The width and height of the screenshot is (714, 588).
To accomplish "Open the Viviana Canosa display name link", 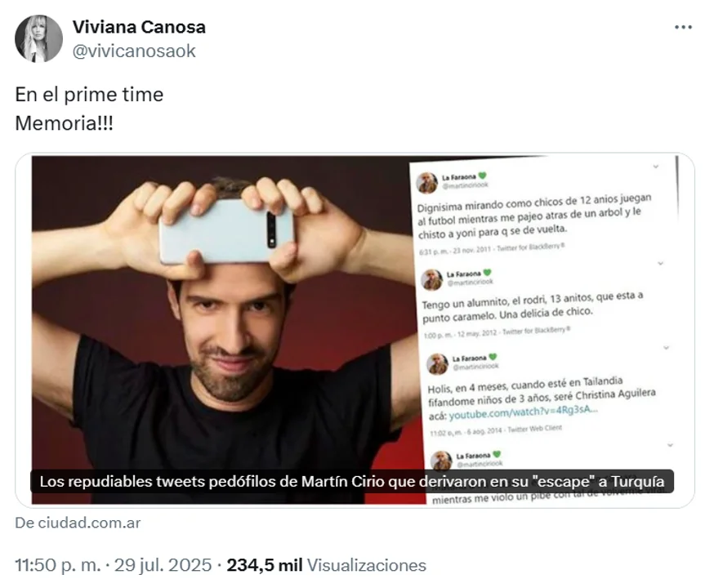I will point(139,27).
